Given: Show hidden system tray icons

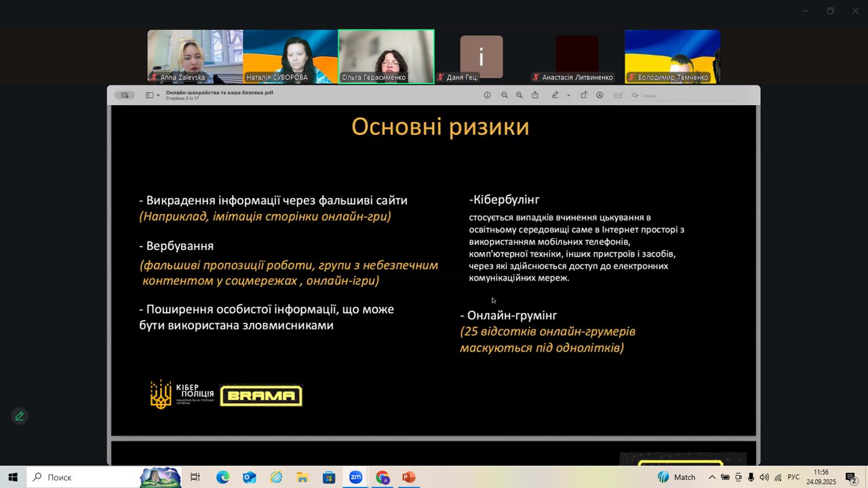Looking at the screenshot, I should coord(711,477).
